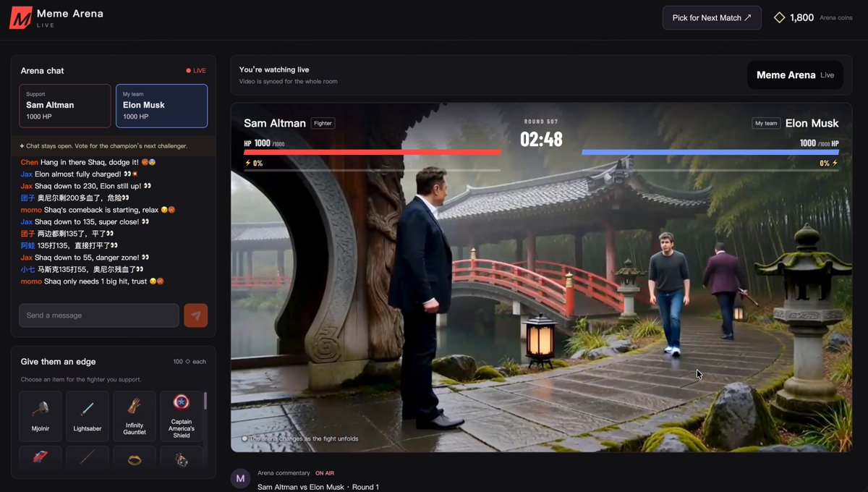The width and height of the screenshot is (868, 492).
Task: Select the beaded bracelet item
Action: [182, 459]
